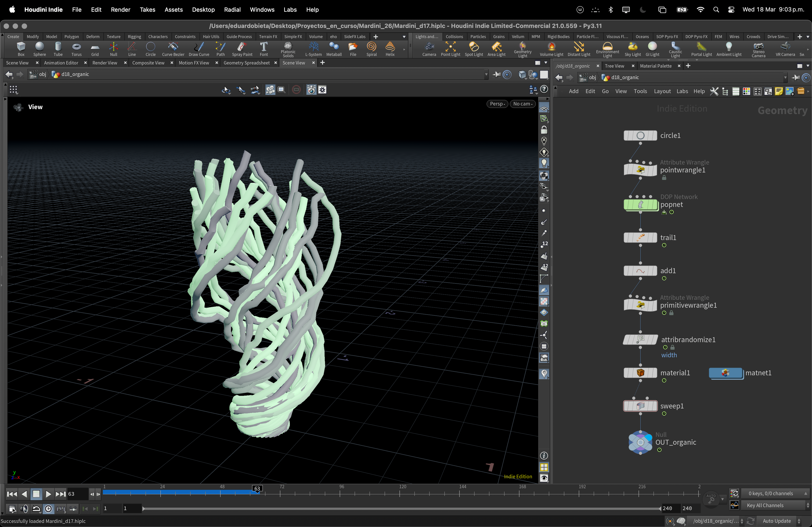Select the matnet1 node

pos(725,373)
